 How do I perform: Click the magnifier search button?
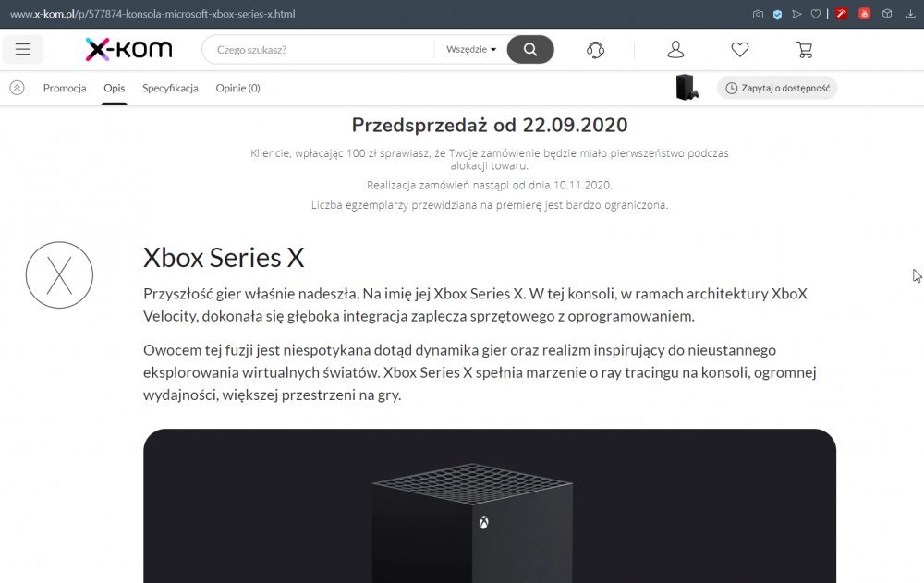click(530, 50)
